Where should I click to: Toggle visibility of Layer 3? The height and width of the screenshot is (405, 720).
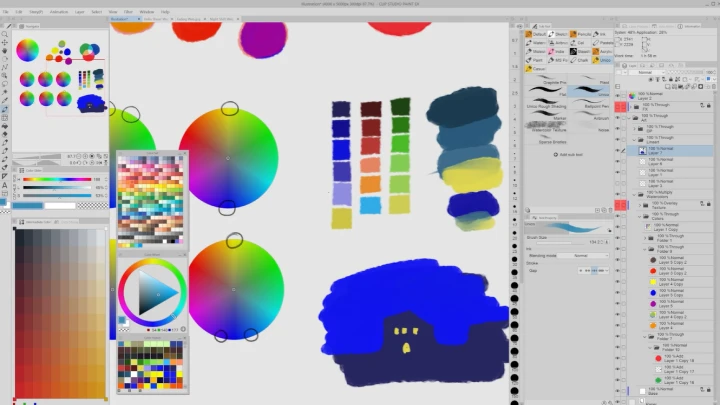617,183
